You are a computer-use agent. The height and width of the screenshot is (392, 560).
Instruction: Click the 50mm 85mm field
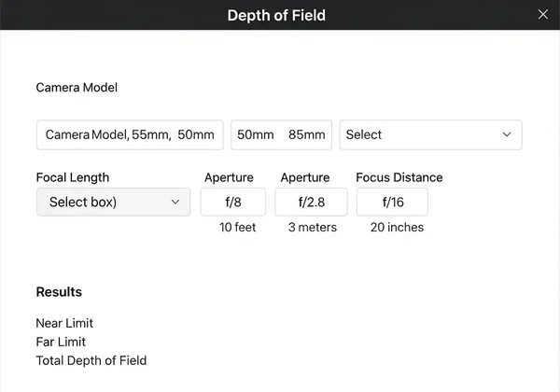[282, 135]
